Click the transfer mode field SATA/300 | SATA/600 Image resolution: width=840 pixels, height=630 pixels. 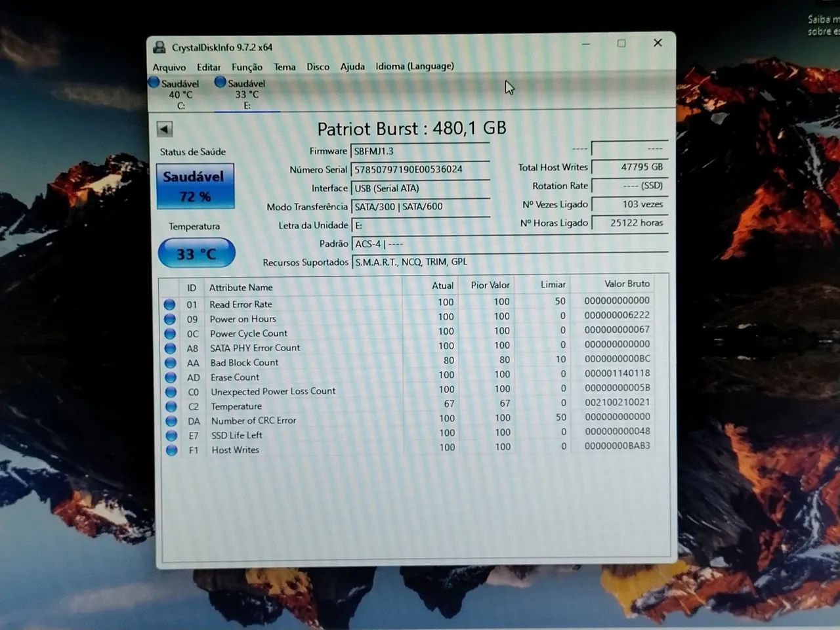pyautogui.click(x=420, y=206)
